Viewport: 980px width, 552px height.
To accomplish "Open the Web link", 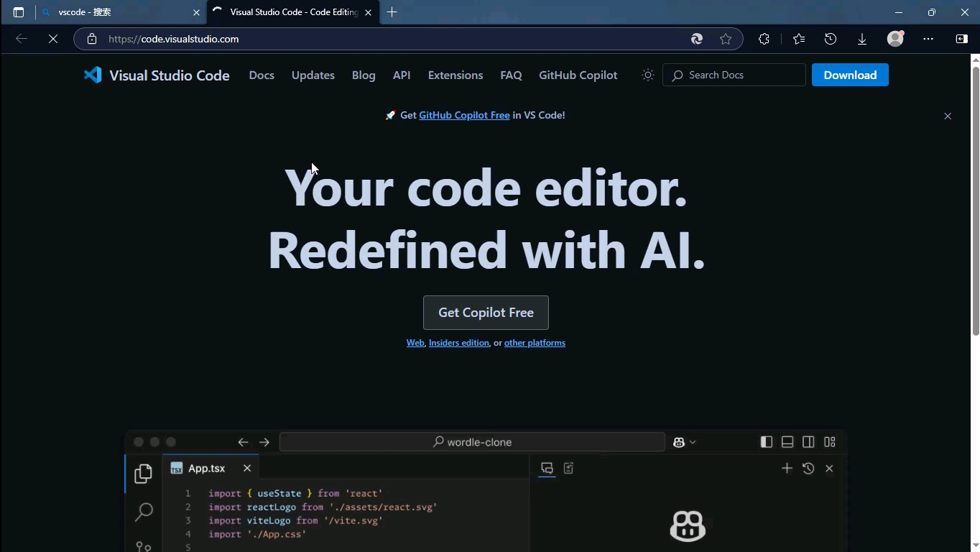I will [x=415, y=343].
